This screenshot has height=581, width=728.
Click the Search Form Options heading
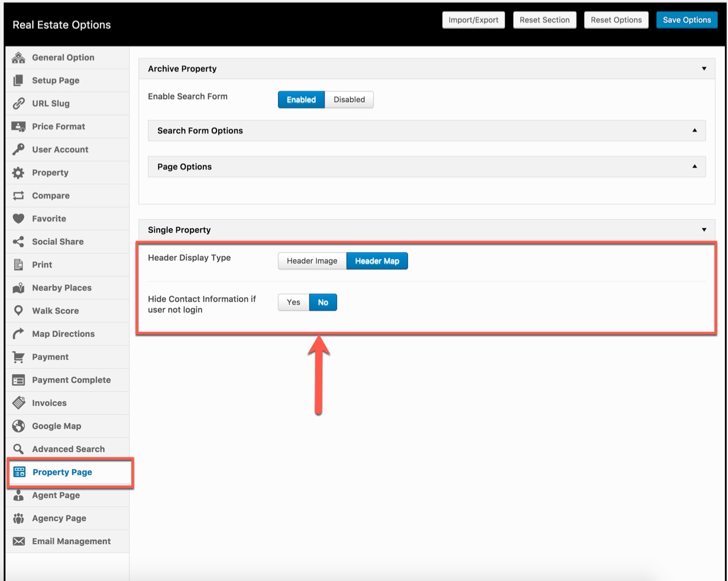(x=200, y=131)
